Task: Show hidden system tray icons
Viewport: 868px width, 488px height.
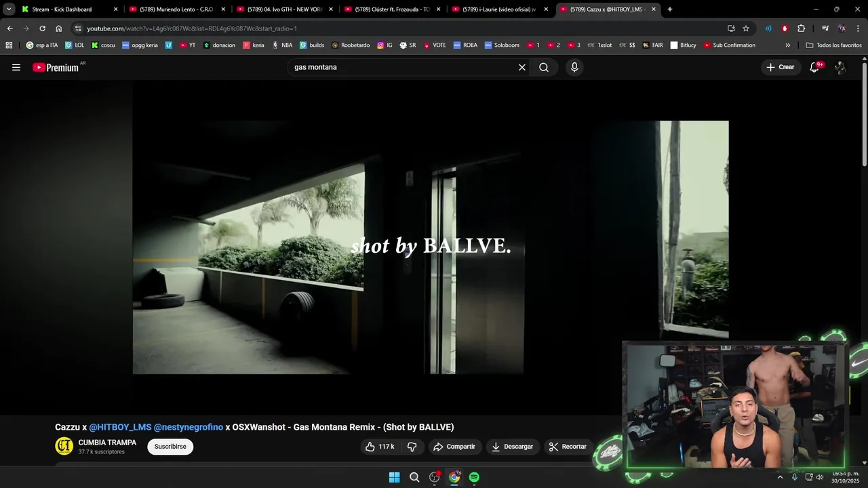Action: point(780,477)
